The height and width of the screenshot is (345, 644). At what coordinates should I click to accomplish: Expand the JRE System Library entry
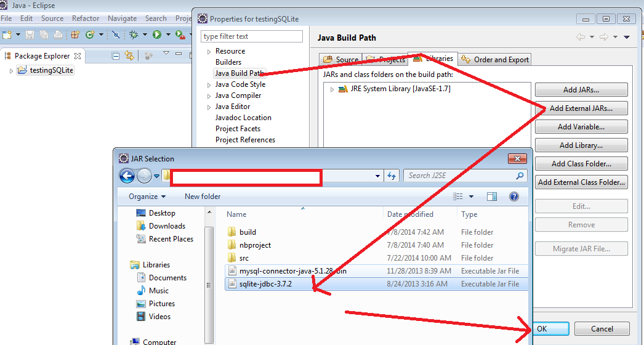(332, 89)
